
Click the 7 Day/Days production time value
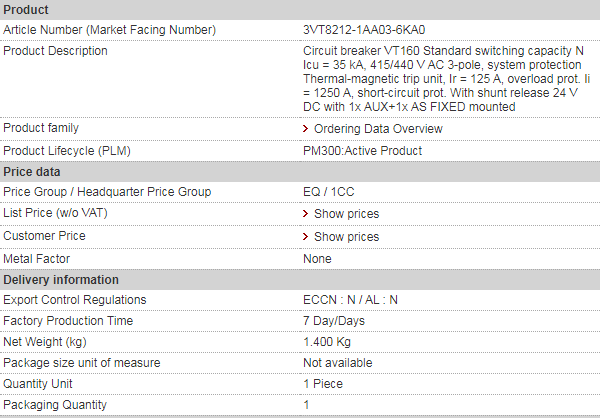333,321
